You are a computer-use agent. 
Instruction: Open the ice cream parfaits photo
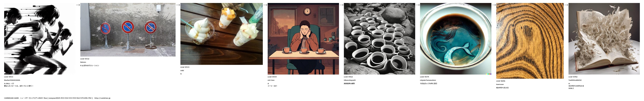[x=221, y=34]
